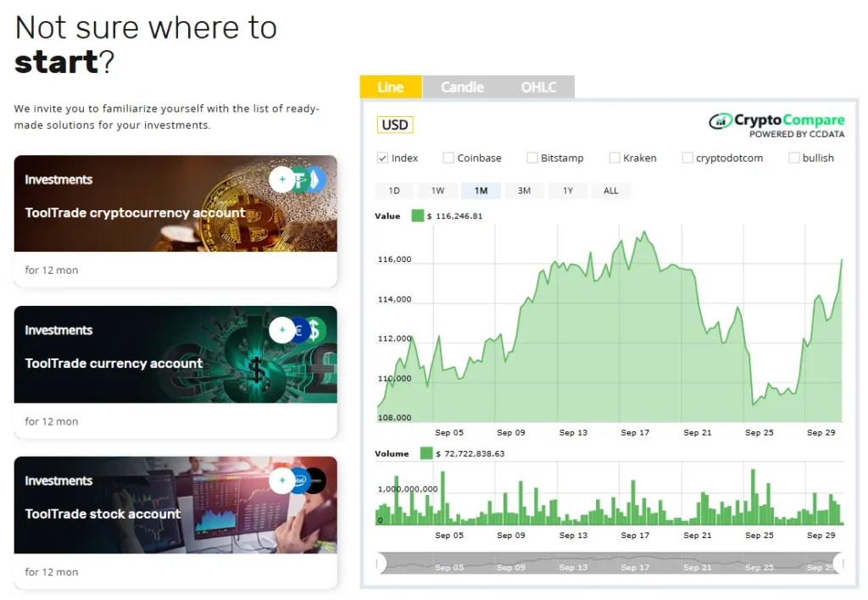
Task: Click the Ethereum coin icon on crypto card
Action: click(315, 180)
